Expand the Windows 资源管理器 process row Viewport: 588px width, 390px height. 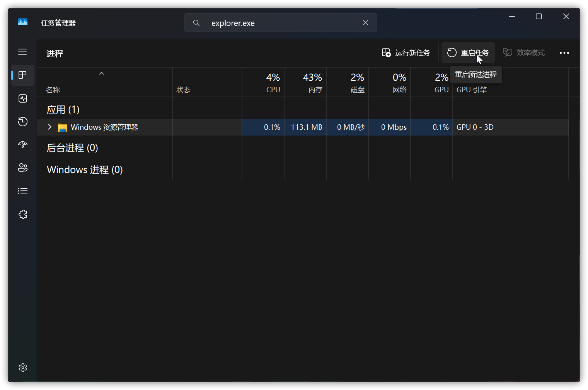coord(49,127)
